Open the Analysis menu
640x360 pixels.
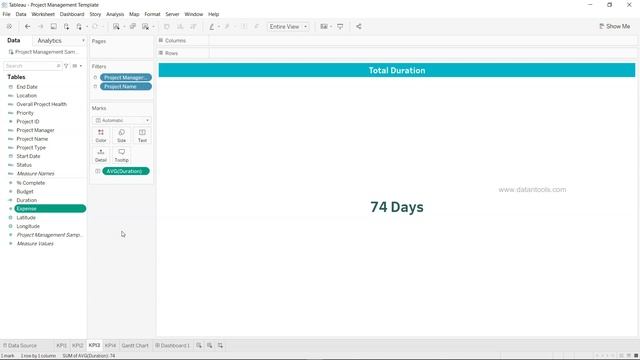(115, 14)
